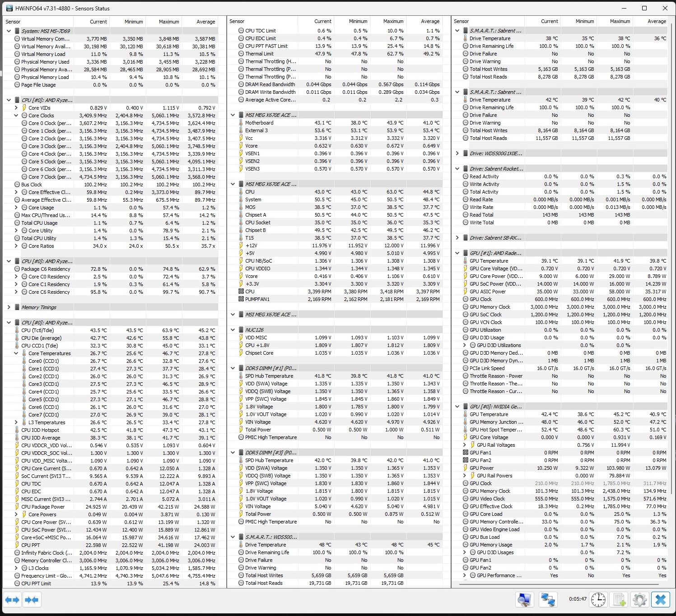Click right panel Average column header
This screenshot has width=676, height=616.
(x=650, y=21)
